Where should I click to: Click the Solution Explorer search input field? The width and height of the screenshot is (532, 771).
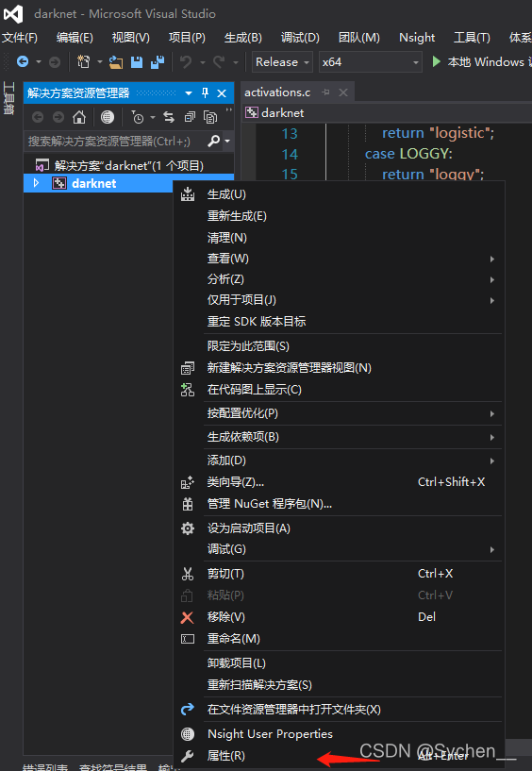[115, 142]
